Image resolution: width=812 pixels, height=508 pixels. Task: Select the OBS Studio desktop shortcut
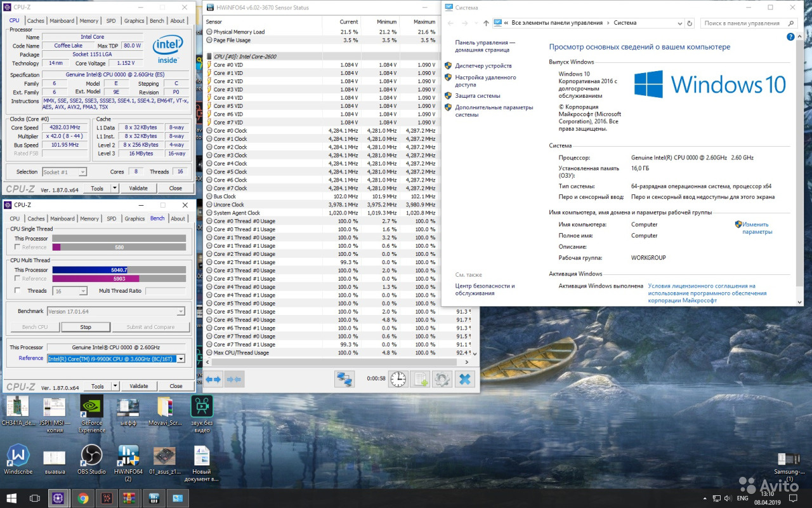point(91,460)
